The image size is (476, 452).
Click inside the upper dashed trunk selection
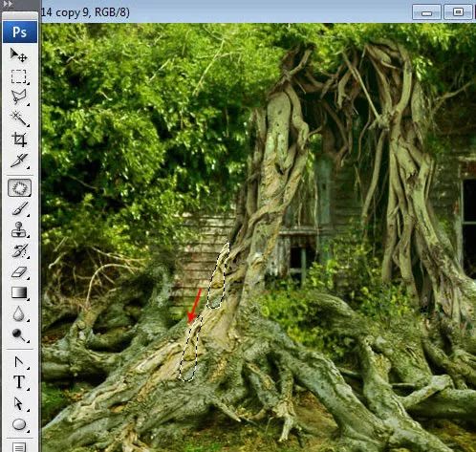[x=218, y=277]
